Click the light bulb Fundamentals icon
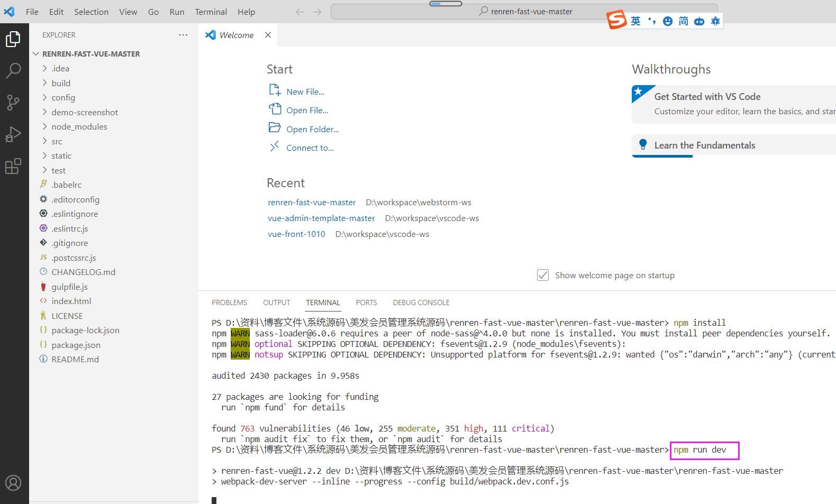 [x=643, y=144]
